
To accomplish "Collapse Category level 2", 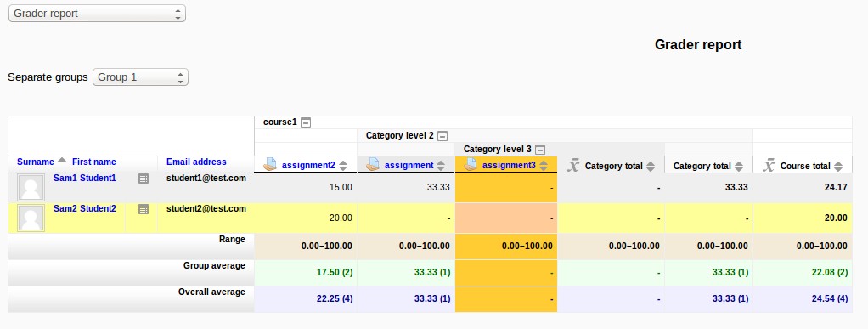I will (x=442, y=136).
